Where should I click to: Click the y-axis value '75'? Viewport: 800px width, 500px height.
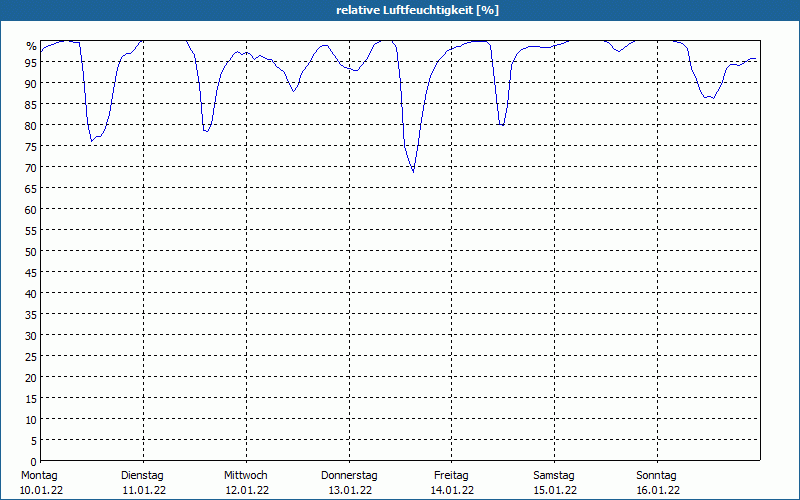(31, 146)
